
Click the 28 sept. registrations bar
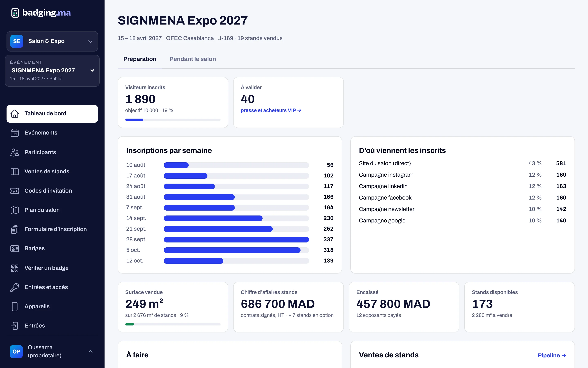click(236, 239)
